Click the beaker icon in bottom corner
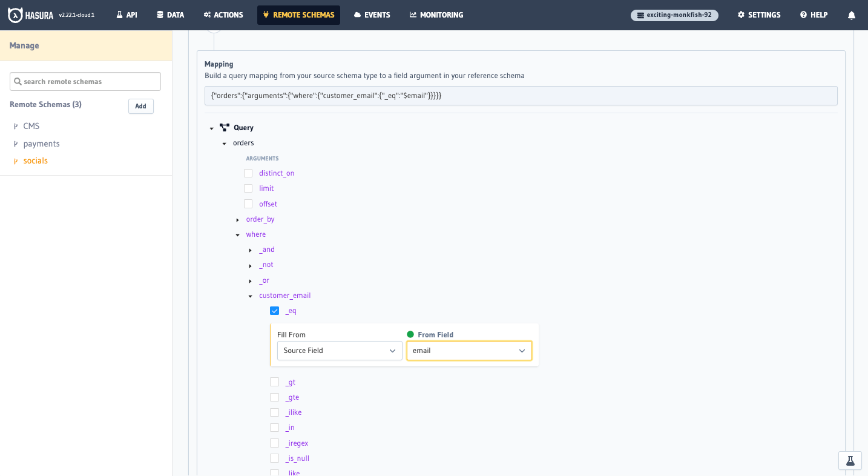The height and width of the screenshot is (476, 868). point(850,460)
